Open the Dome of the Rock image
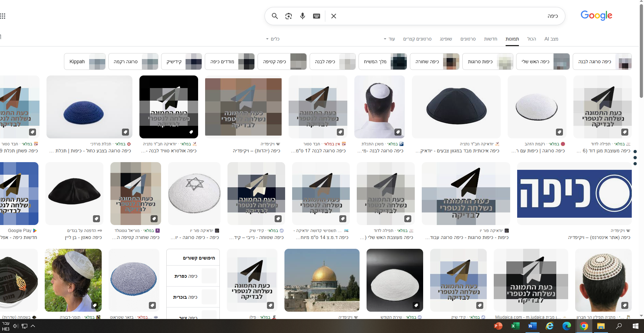The width and height of the screenshot is (644, 333). pos(322,280)
